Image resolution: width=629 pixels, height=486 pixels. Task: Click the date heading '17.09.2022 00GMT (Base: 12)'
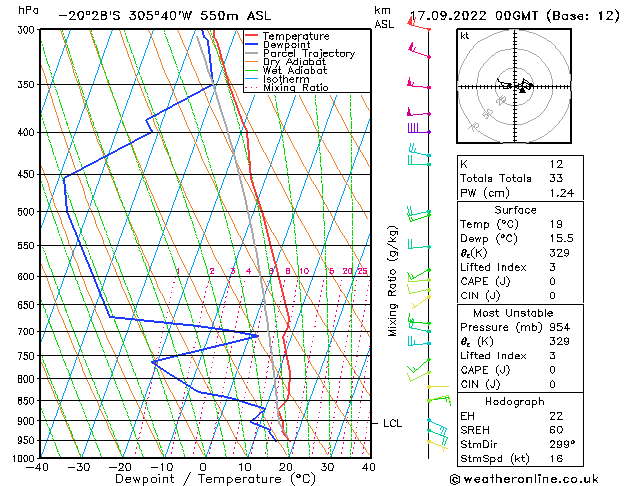pos(515,16)
